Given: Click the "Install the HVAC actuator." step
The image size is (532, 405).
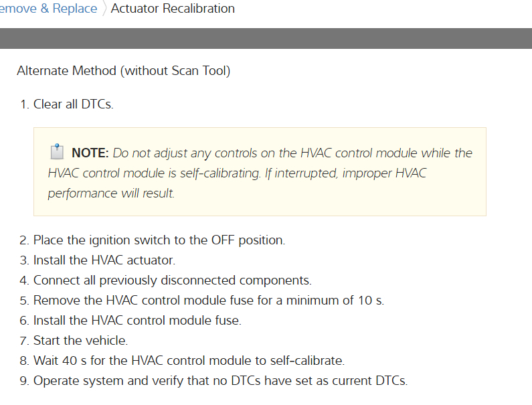Looking at the screenshot, I should (104, 260).
